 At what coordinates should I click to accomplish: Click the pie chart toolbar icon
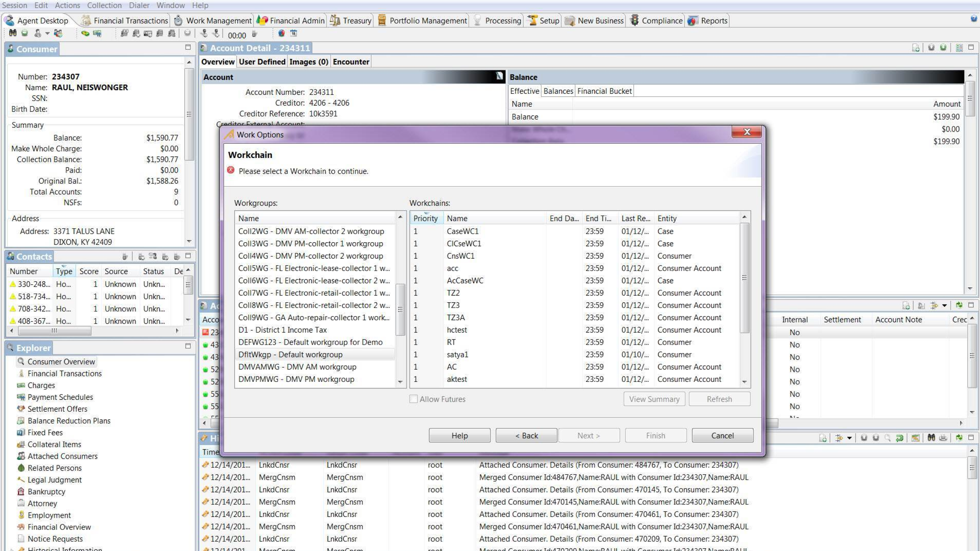281,33
